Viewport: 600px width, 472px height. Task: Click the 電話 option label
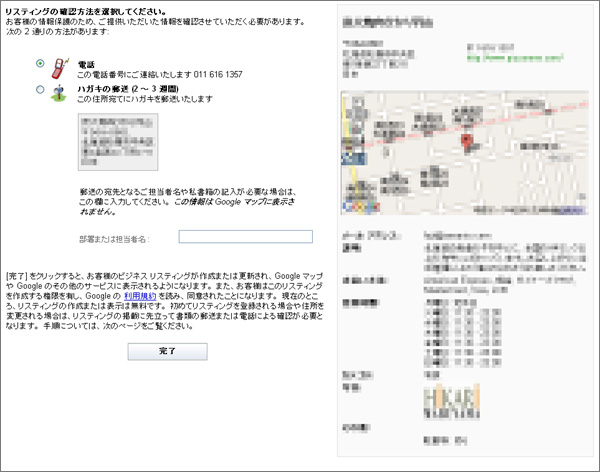pos(87,63)
